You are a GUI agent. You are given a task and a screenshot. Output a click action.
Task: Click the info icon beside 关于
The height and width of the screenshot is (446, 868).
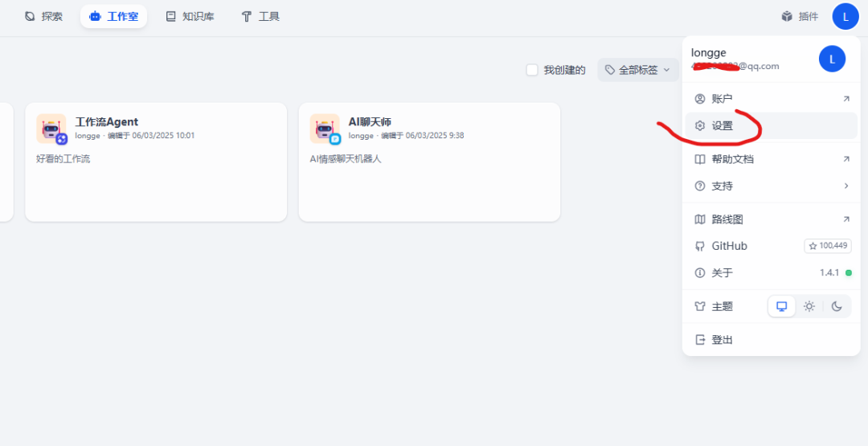[700, 272]
